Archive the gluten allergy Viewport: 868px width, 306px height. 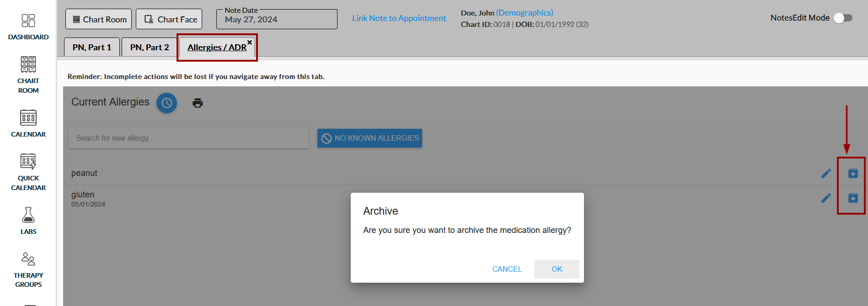[853, 198]
